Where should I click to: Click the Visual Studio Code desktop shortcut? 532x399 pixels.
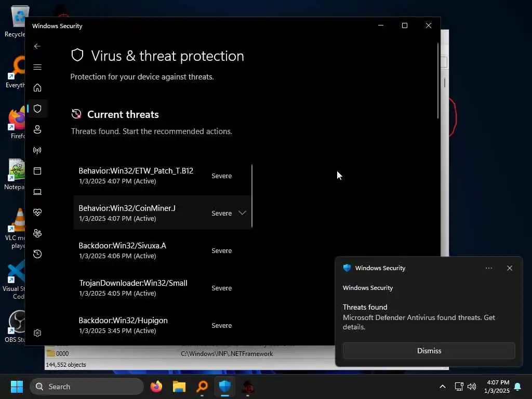tap(14, 279)
